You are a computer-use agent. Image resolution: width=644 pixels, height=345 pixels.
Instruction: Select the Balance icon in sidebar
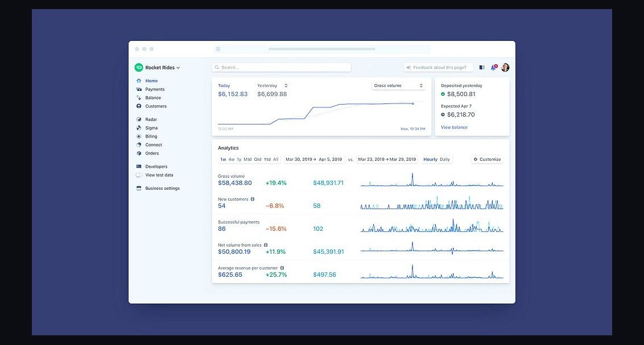[139, 98]
